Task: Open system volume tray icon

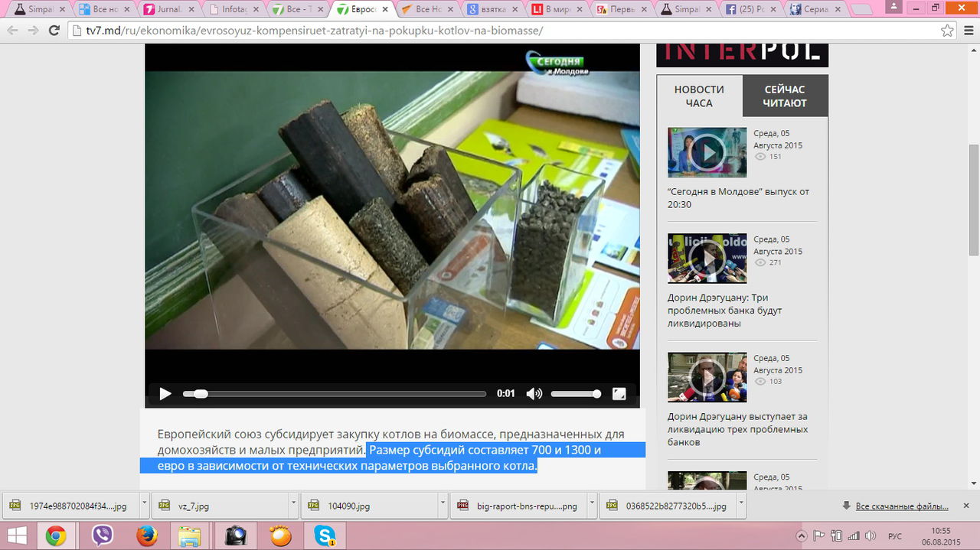Action: (871, 535)
